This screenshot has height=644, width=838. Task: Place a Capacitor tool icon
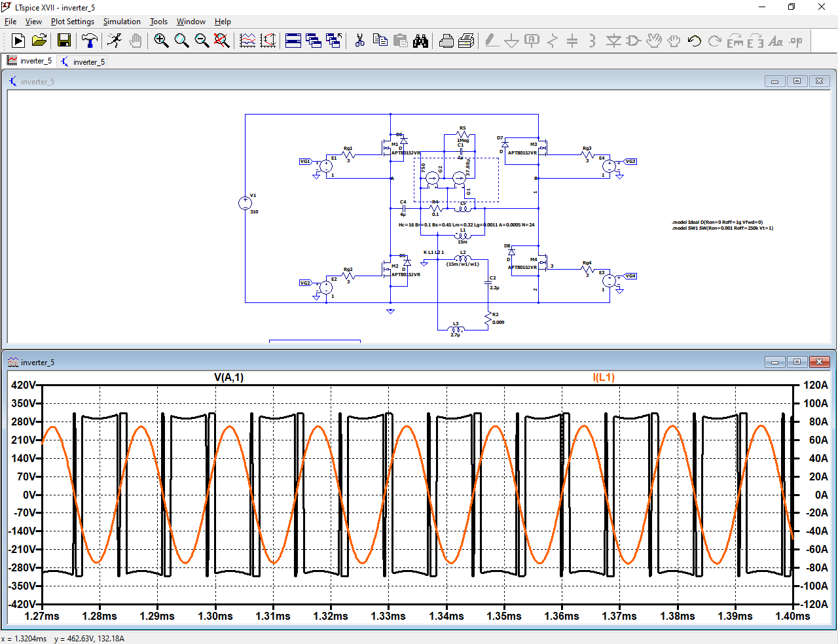(572, 41)
